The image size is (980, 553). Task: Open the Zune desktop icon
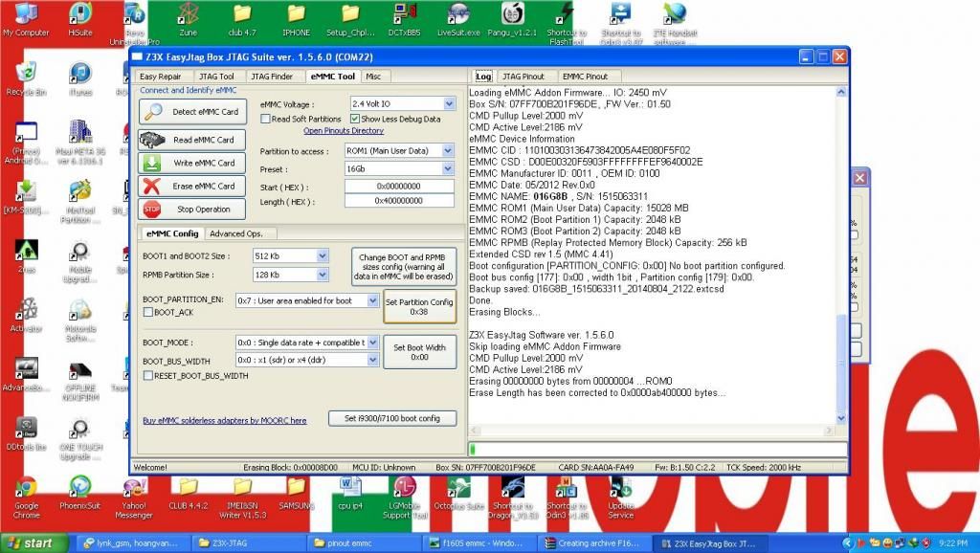tap(189, 20)
